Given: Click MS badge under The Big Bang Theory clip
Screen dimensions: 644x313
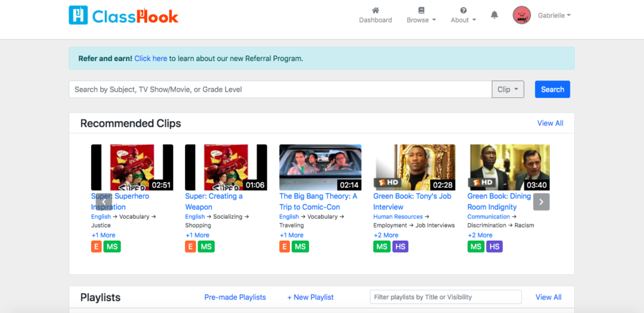Looking at the screenshot, I should [x=300, y=246].
